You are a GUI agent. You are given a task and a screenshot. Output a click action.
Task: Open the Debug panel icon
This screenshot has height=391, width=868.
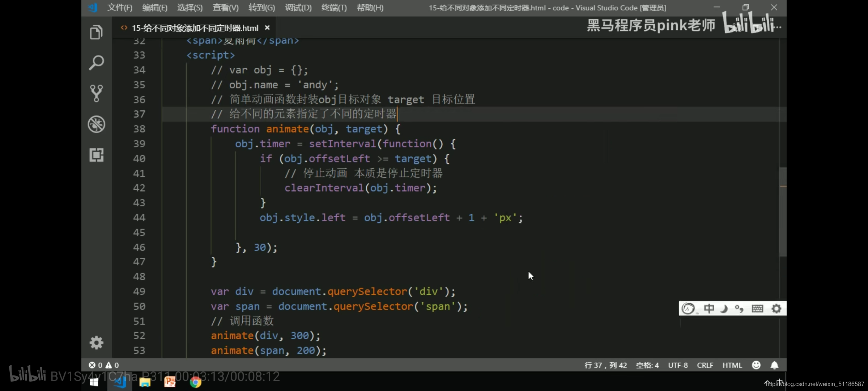(x=96, y=124)
